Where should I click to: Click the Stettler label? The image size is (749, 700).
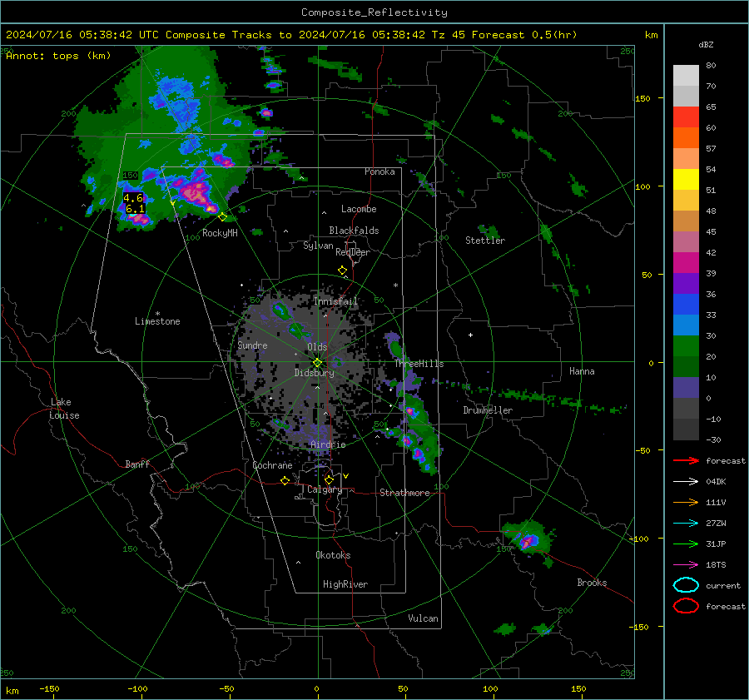(x=485, y=241)
